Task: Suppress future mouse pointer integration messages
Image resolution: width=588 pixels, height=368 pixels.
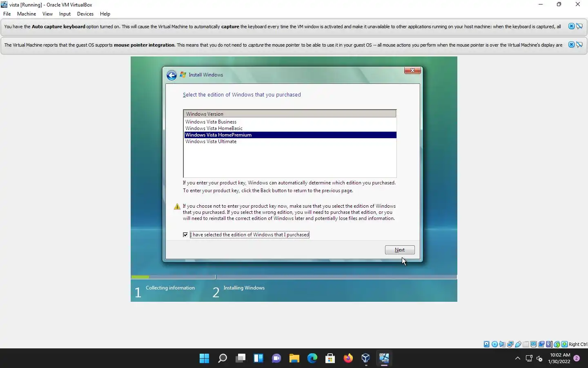Action: (x=579, y=45)
